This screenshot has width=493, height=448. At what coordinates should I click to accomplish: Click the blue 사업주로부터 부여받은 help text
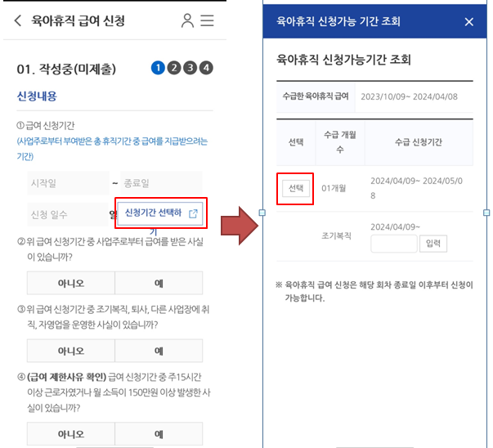[x=112, y=149]
